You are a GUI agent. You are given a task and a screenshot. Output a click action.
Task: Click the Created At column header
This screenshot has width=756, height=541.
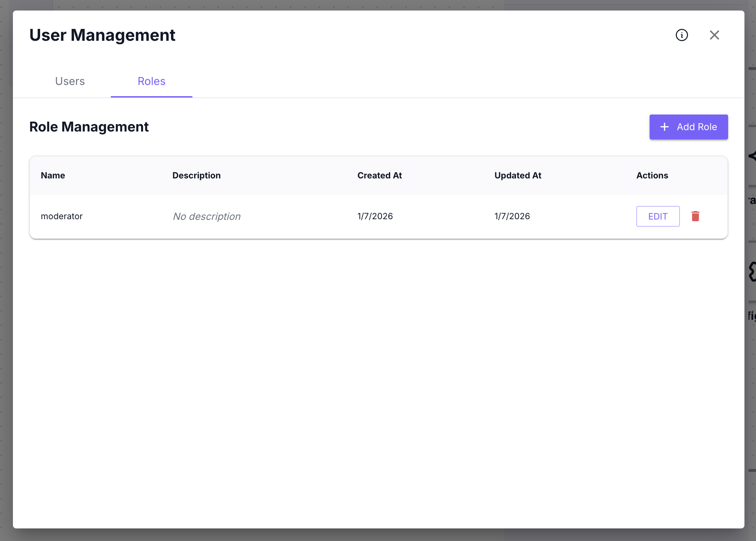coord(379,175)
